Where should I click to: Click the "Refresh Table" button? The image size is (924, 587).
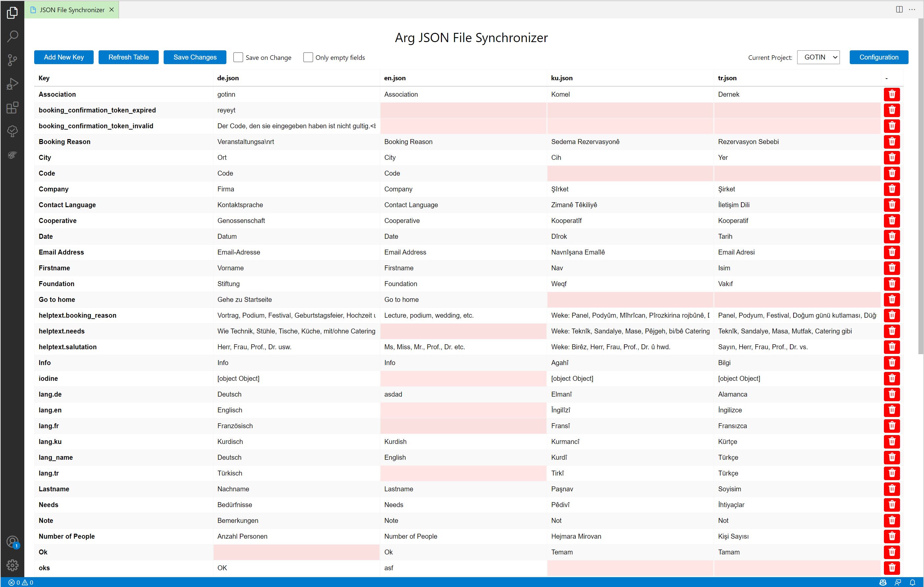click(128, 57)
